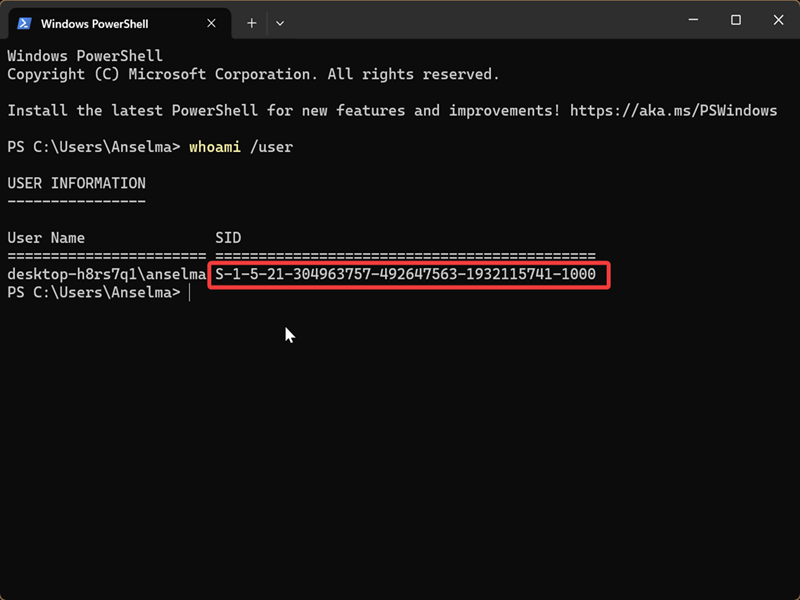Click the highlighted SID value

coord(406,274)
